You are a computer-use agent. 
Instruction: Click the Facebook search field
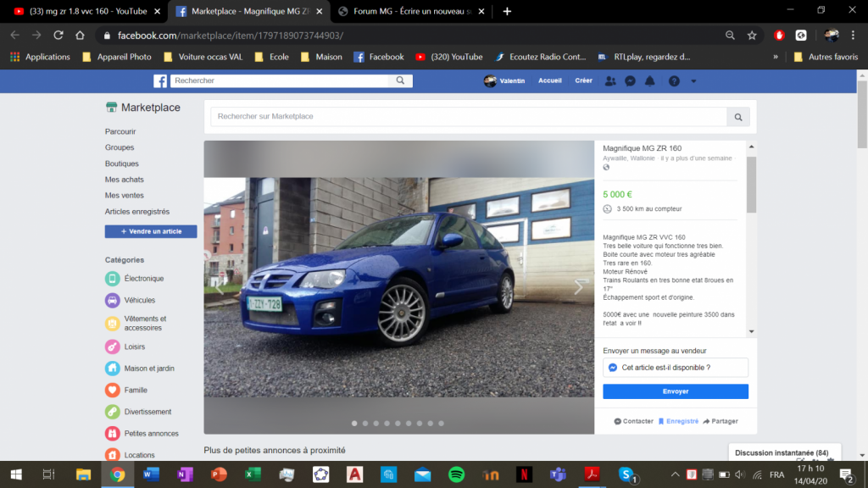click(x=280, y=80)
